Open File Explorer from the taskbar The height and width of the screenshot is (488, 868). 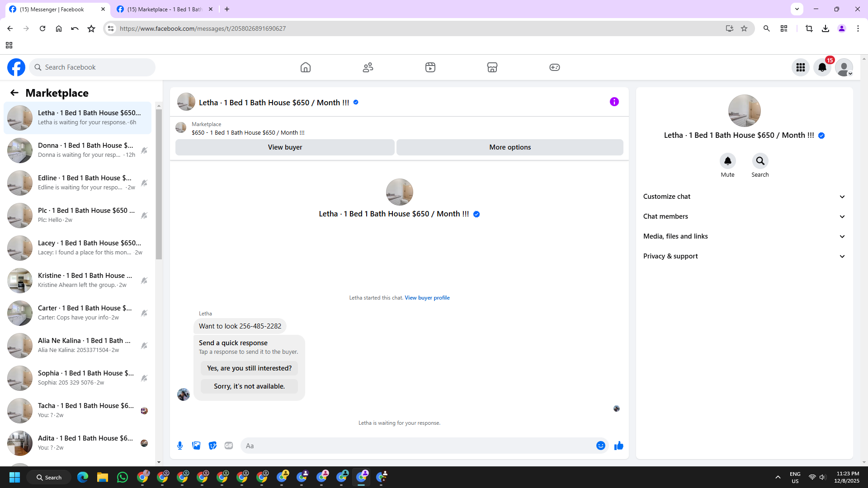tap(102, 477)
